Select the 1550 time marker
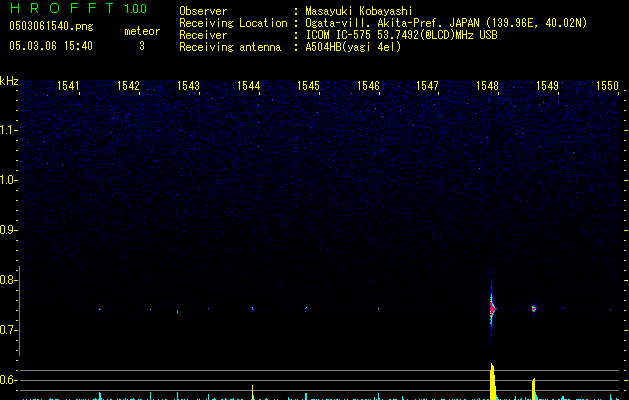The image size is (629, 400). pyautogui.click(x=607, y=86)
